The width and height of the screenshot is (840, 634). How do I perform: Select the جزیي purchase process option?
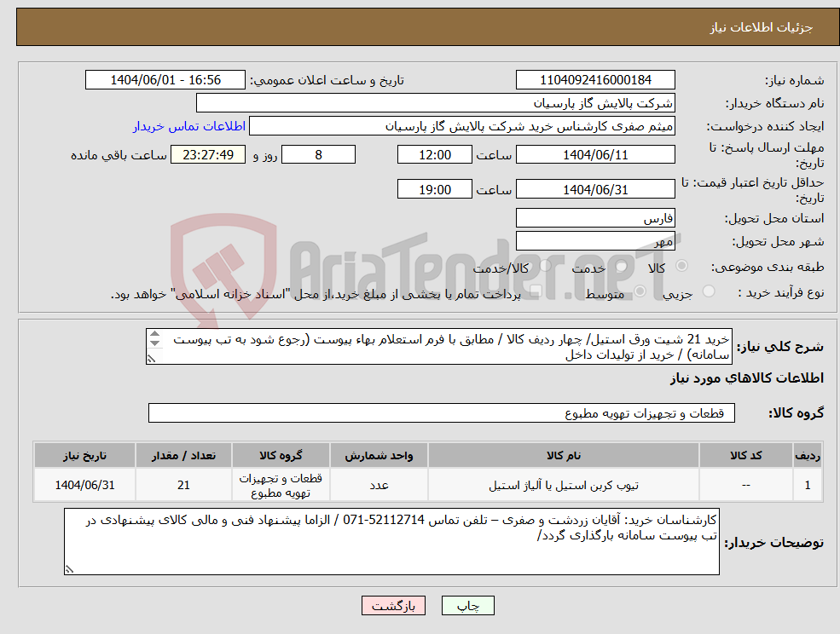[x=707, y=292]
